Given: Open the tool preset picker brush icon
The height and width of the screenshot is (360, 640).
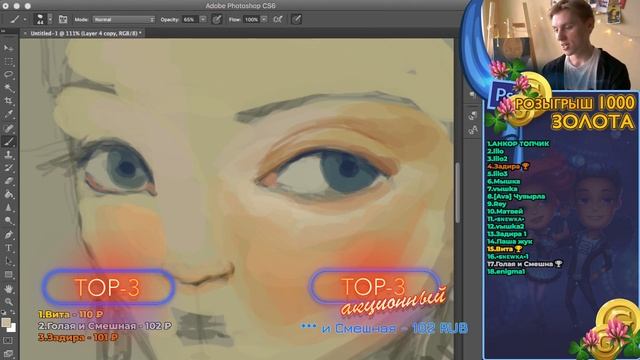Looking at the screenshot, I should point(15,19).
